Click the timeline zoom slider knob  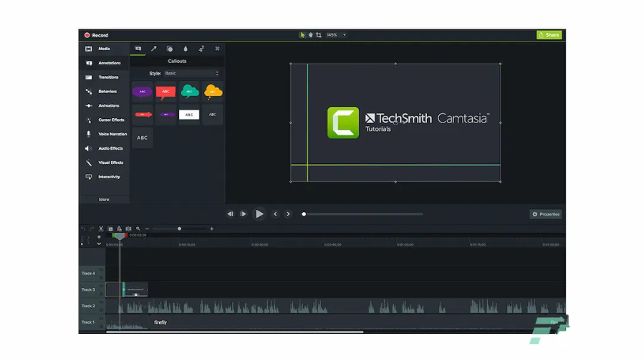pos(180,228)
